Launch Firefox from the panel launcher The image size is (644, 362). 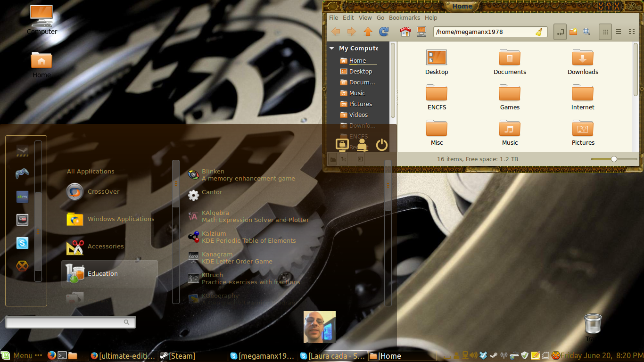coord(52,356)
